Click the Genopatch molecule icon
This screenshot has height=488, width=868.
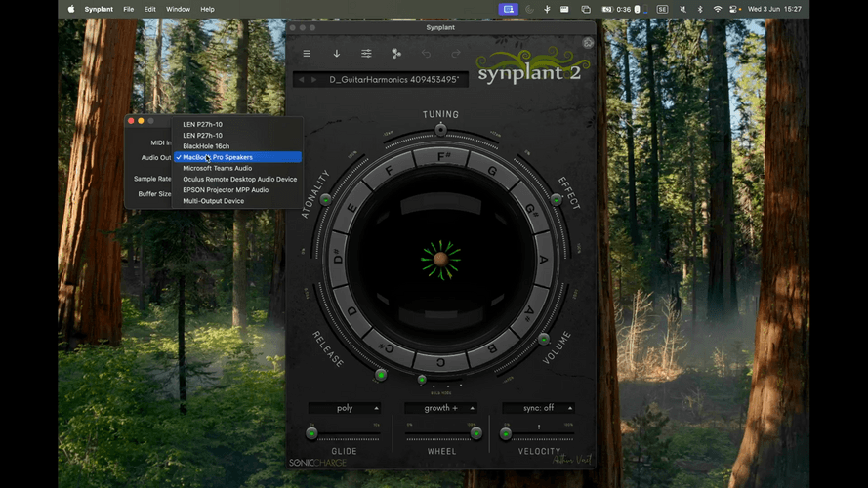pos(396,54)
